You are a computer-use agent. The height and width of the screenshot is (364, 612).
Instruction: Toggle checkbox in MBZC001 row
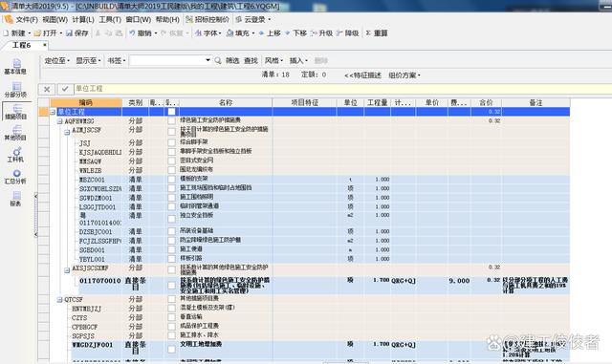click(x=171, y=179)
